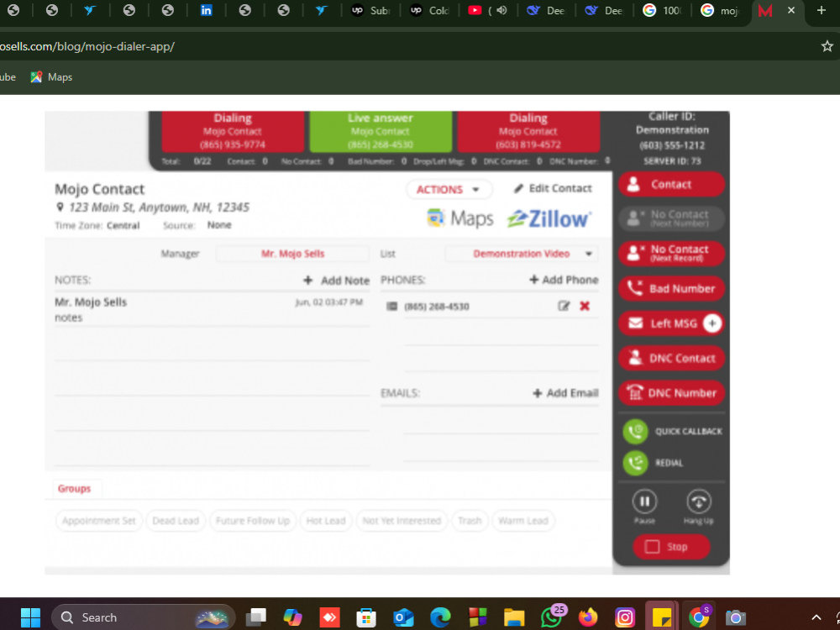Image resolution: width=840 pixels, height=630 pixels.
Task: Switch to the Upwork Sub browser tab
Action: tap(370, 11)
